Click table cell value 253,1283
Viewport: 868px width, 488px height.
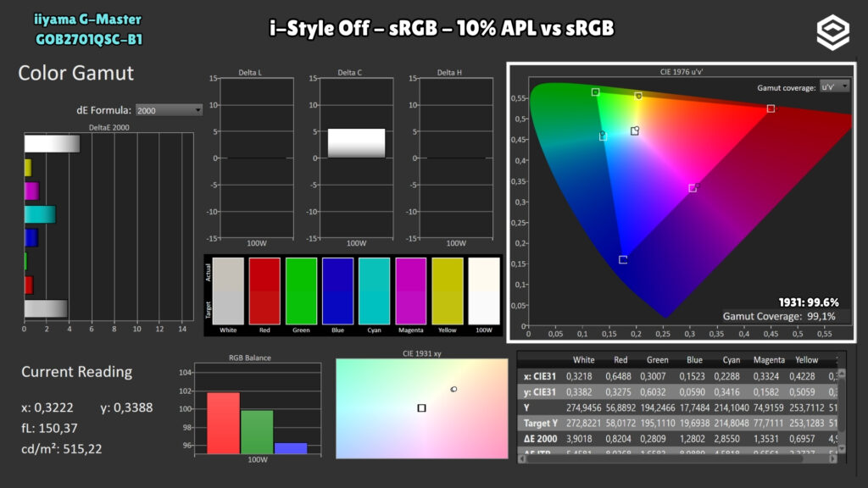(x=807, y=424)
